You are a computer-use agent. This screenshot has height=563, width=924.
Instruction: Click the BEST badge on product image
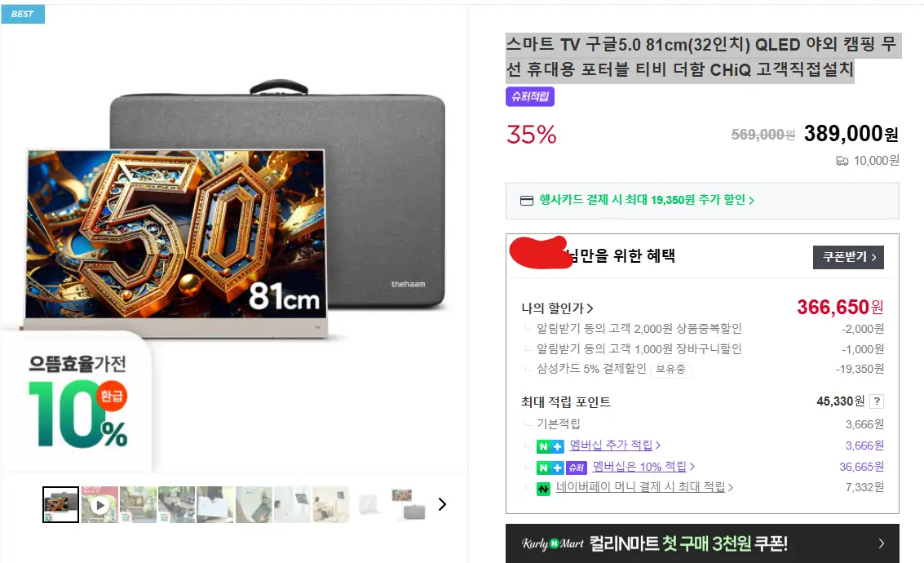(x=23, y=14)
